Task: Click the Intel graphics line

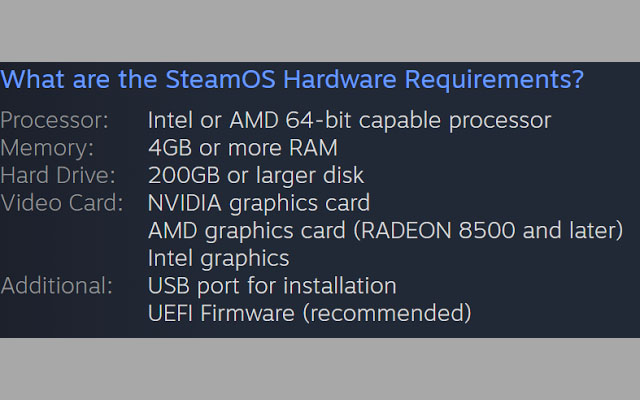Action: tap(218, 258)
